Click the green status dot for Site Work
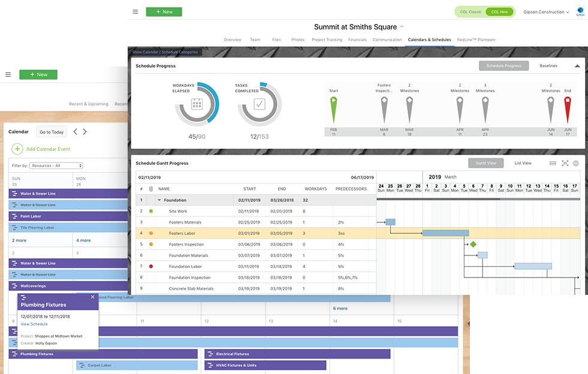Viewport: 588px width, 374px height. 151,211
